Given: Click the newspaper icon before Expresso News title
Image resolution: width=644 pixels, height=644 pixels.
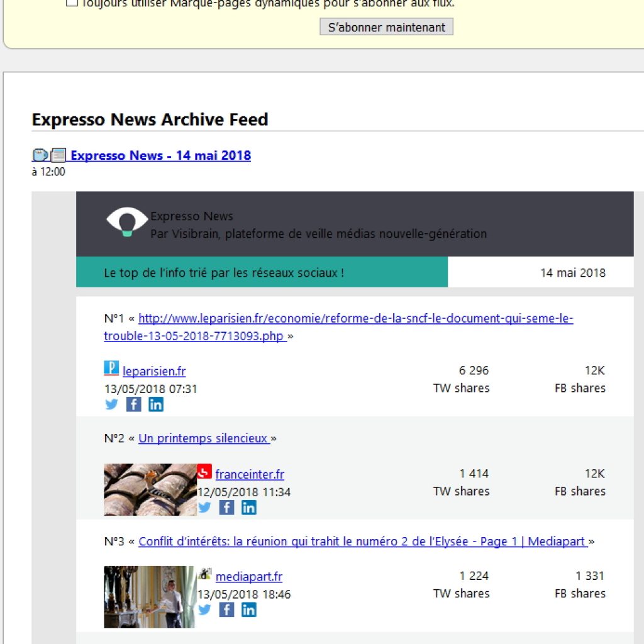Looking at the screenshot, I should (x=58, y=155).
